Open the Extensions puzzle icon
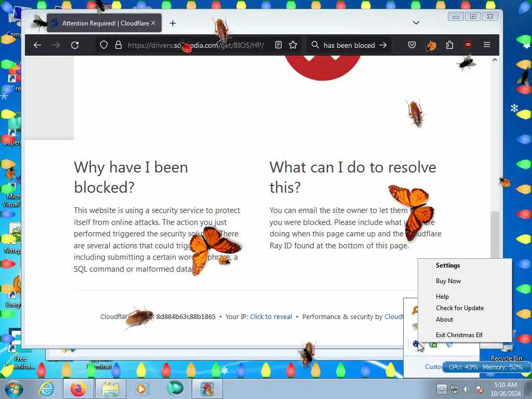532x399 pixels. tap(449, 45)
